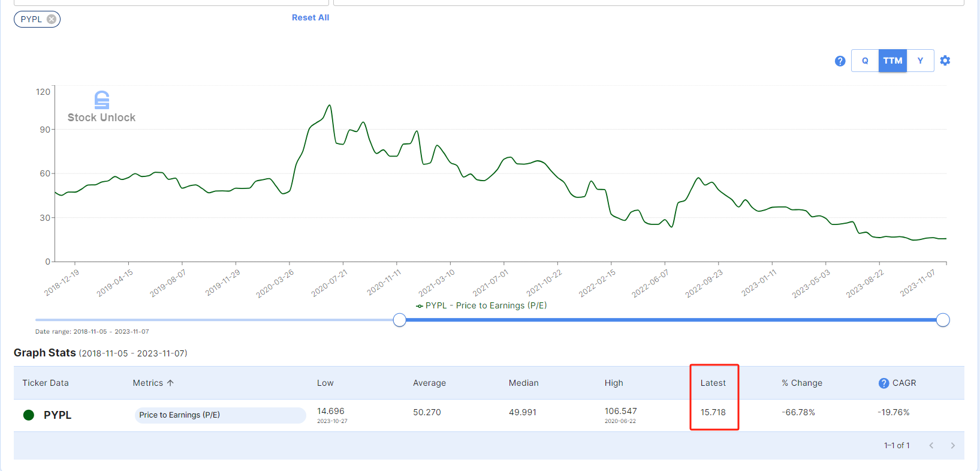This screenshot has height=471, width=980.
Task: Click the low date 2023-10-27
Action: pos(332,421)
